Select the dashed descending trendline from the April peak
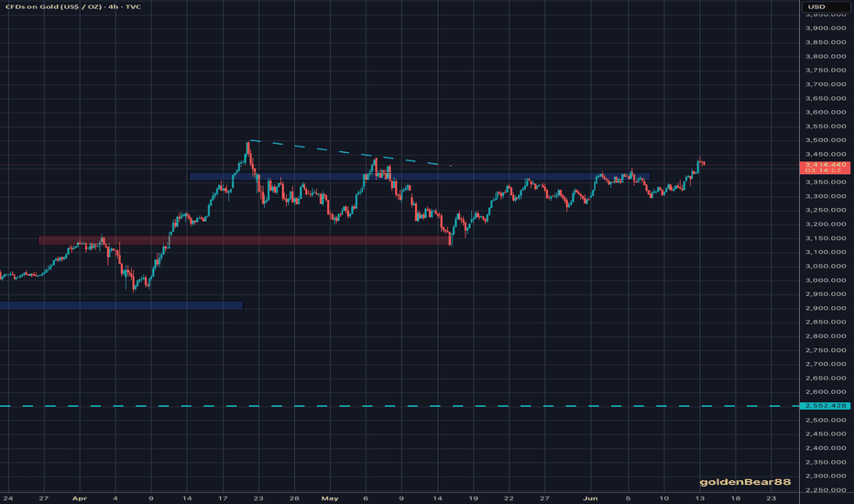854x504 pixels. [350, 153]
